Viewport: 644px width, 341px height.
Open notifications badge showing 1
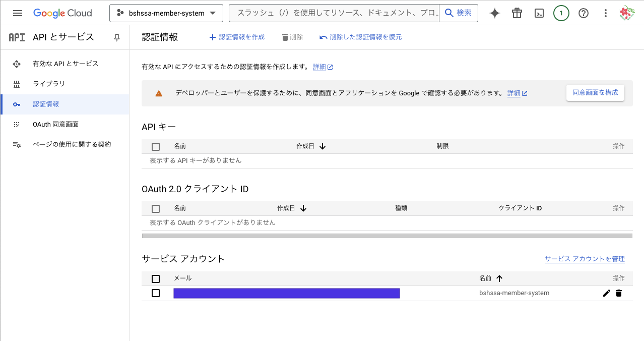[x=561, y=14]
